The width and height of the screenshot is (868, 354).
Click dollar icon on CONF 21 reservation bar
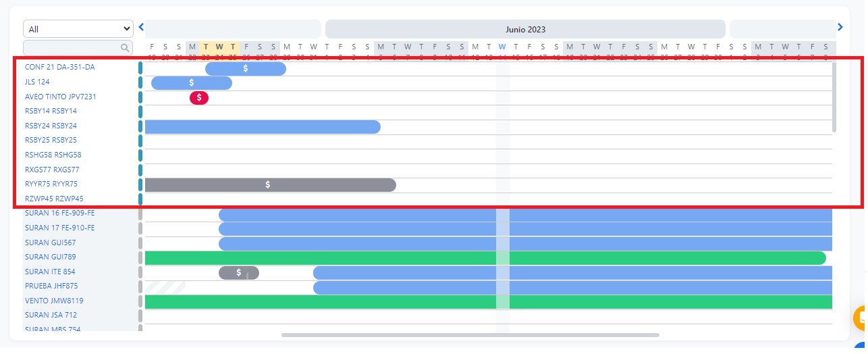[246, 69]
